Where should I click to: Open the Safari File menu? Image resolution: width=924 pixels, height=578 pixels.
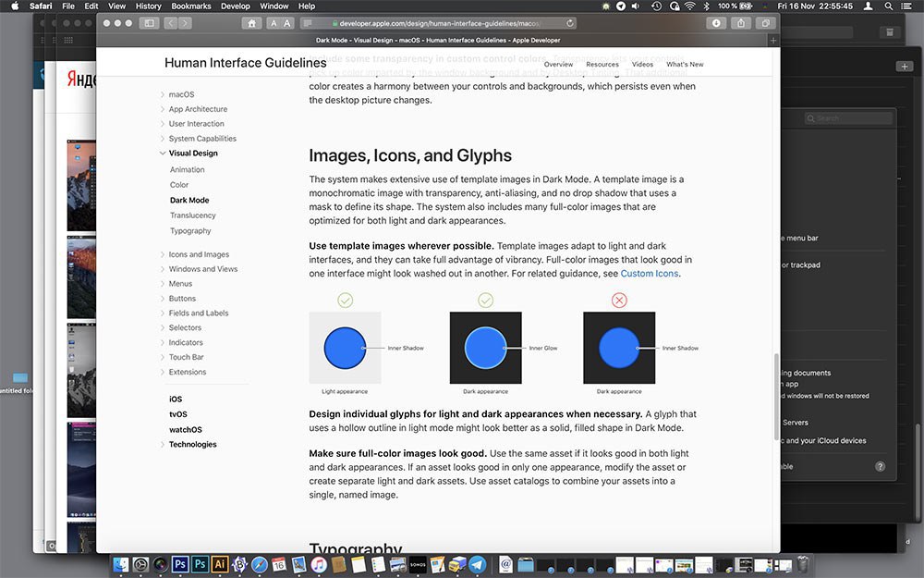tap(68, 6)
